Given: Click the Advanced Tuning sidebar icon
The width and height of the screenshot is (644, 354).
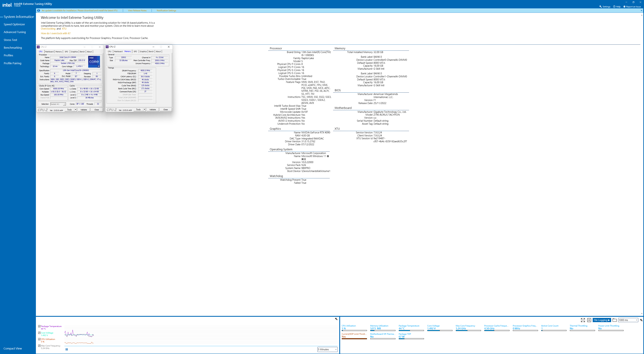Looking at the screenshot, I should pyautogui.click(x=15, y=32).
